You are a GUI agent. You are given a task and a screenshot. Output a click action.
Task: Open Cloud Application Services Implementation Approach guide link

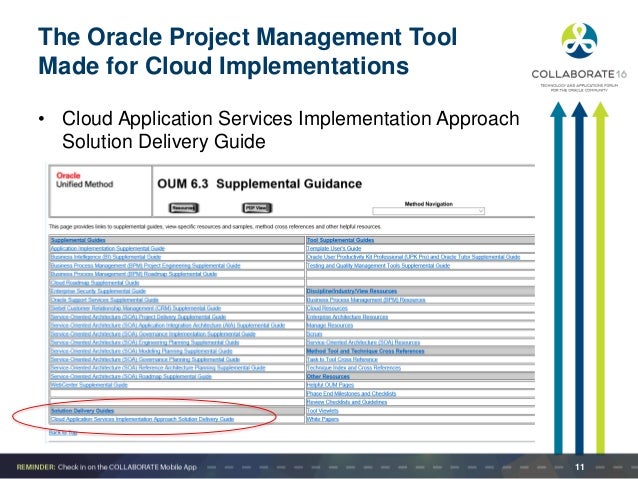142,419
